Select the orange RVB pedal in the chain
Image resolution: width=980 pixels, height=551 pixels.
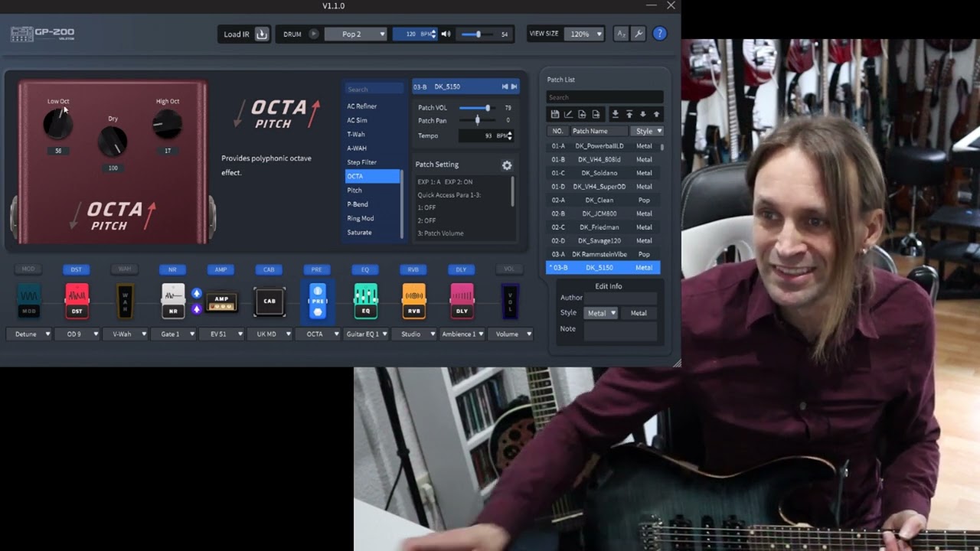(413, 302)
